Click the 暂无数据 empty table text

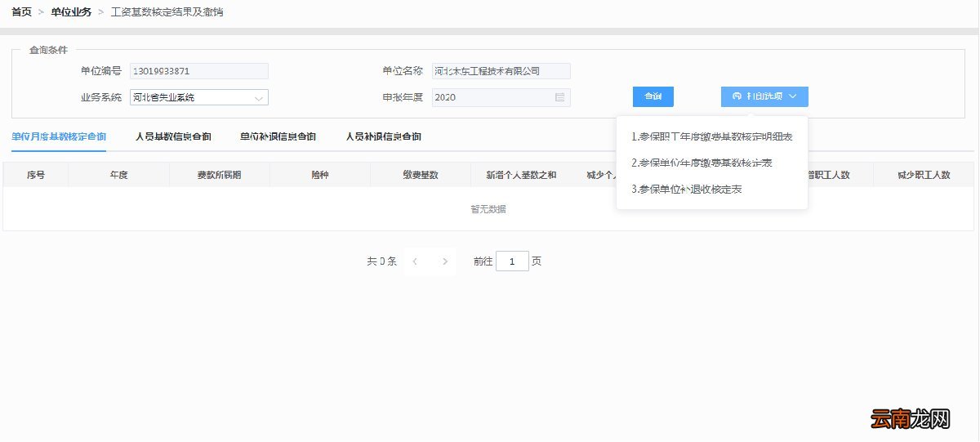tap(488, 209)
